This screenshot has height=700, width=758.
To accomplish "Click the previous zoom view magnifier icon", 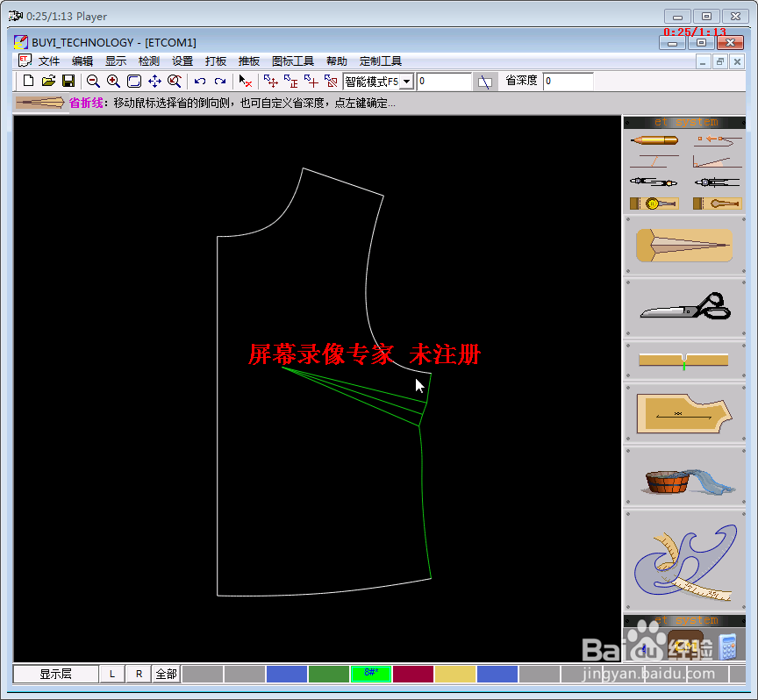I will pyautogui.click(x=175, y=82).
